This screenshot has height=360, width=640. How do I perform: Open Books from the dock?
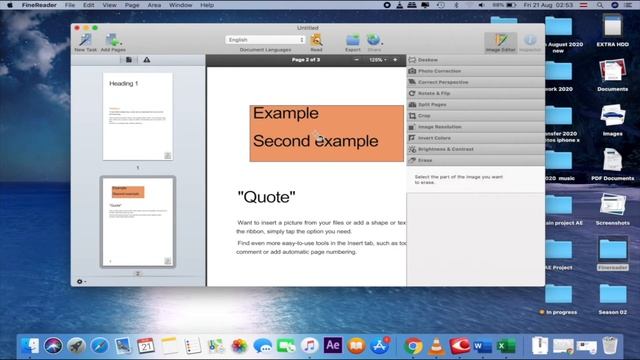[356, 346]
